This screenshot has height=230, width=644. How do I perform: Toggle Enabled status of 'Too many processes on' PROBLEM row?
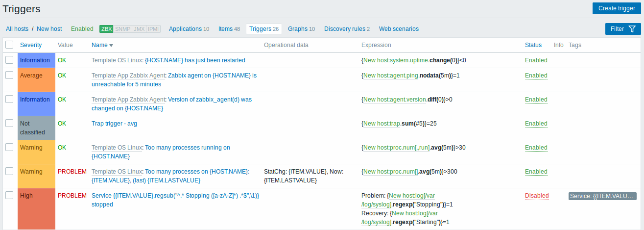pos(536,172)
